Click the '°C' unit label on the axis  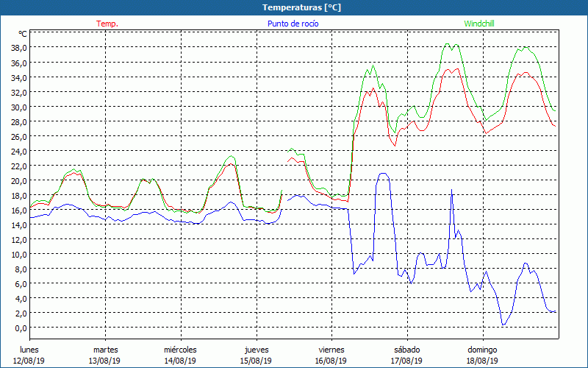pos(23,34)
